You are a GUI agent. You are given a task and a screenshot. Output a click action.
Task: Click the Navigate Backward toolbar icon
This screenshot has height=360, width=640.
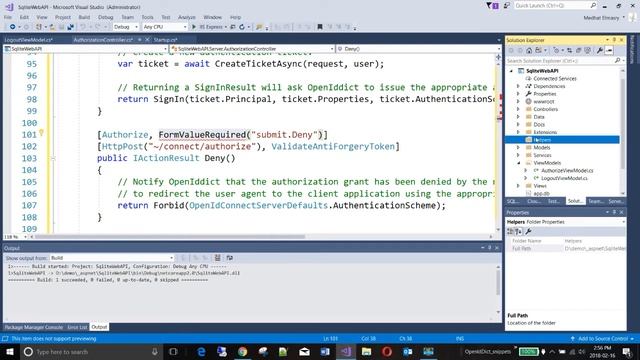[x=12, y=27]
